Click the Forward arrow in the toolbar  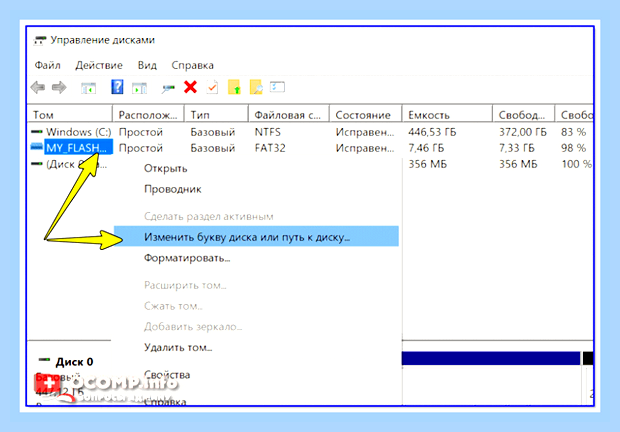59,87
